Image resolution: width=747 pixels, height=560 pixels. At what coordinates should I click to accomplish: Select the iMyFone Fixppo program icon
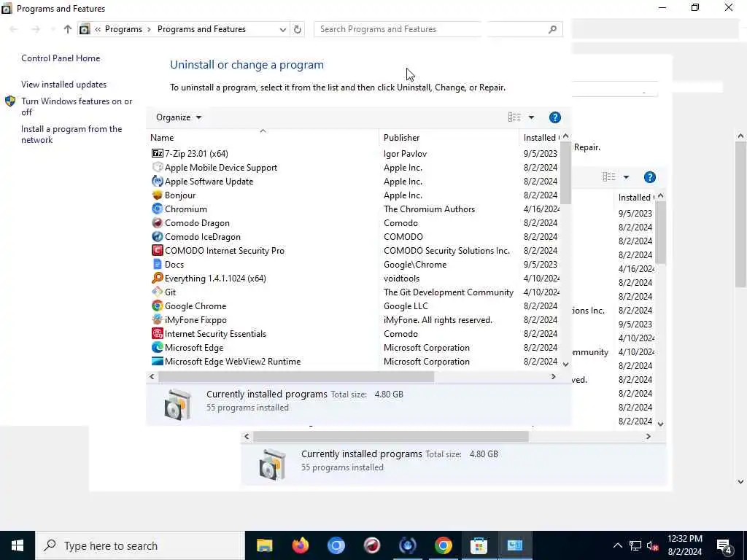(158, 319)
